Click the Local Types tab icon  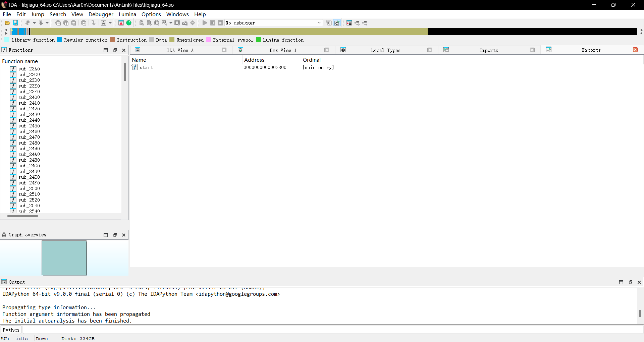pyautogui.click(x=343, y=50)
